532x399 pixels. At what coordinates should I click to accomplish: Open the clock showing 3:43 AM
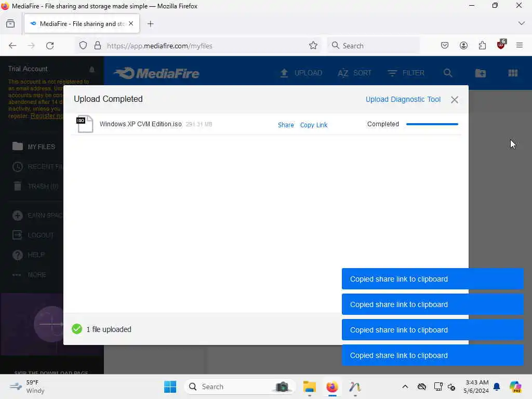pyautogui.click(x=476, y=387)
